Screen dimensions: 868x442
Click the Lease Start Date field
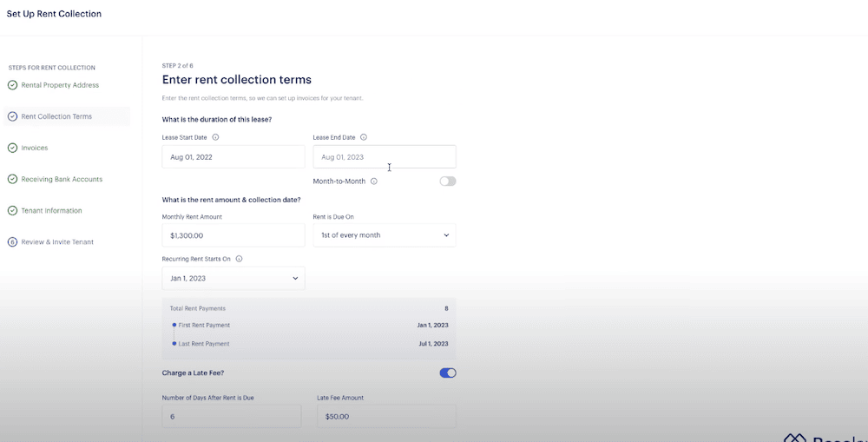233,157
